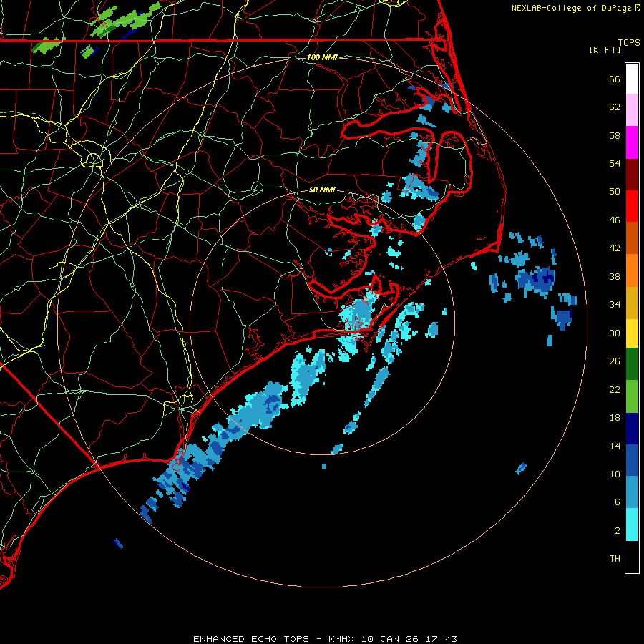Image resolution: width=644 pixels, height=644 pixels.
Task: Click the bright orange legend swatch
Action: 632,270
